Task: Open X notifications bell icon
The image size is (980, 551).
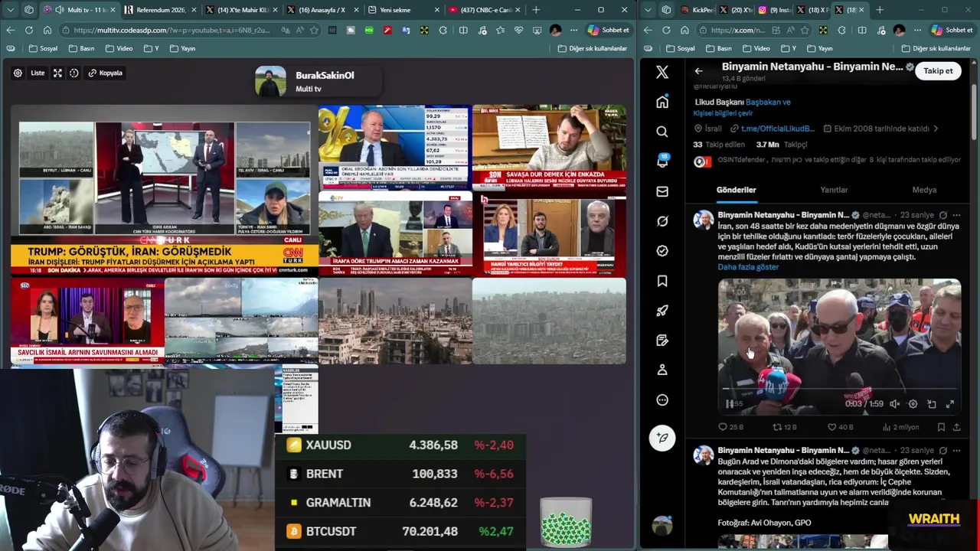Action: (x=662, y=161)
